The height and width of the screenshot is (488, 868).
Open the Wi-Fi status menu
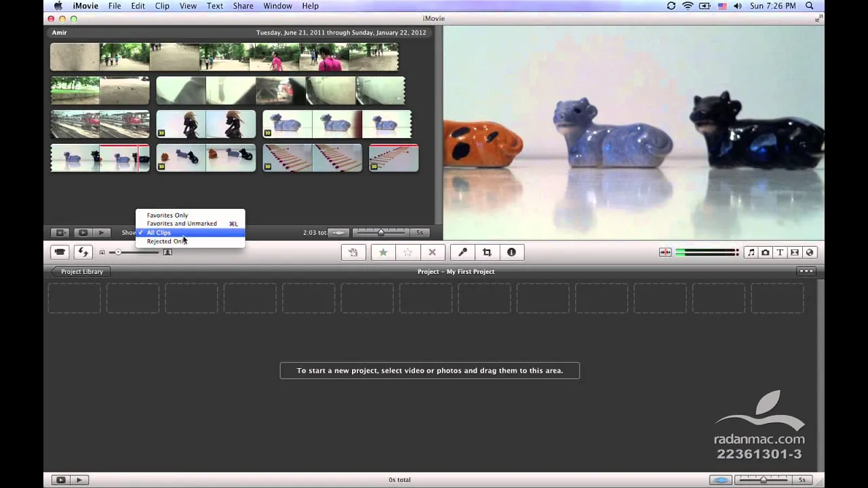click(688, 6)
